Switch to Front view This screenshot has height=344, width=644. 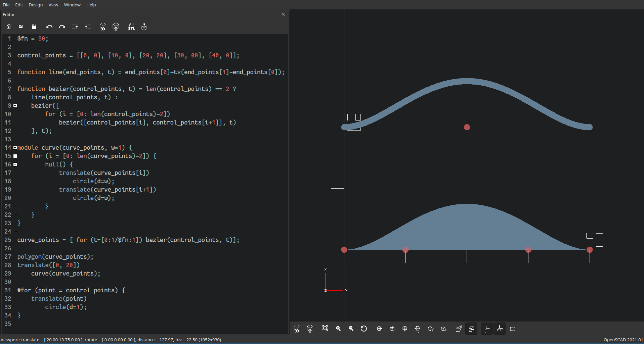[430, 329]
